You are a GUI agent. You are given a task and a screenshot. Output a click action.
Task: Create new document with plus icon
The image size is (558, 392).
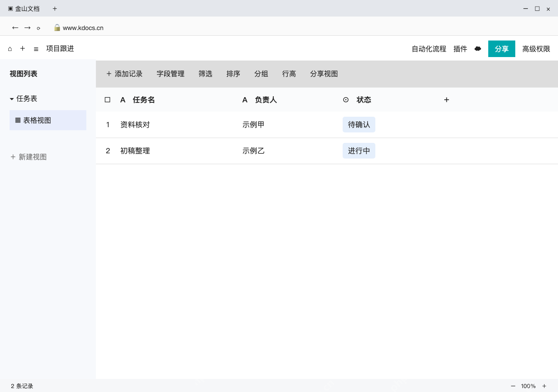pyautogui.click(x=23, y=48)
